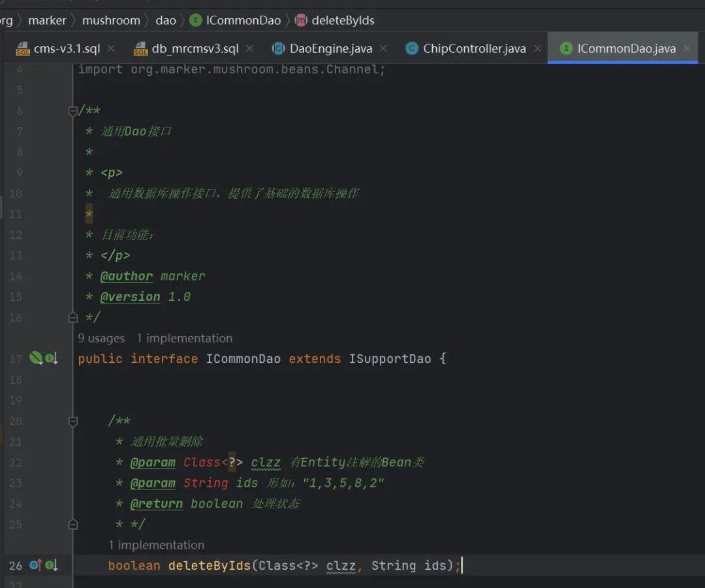Click the interface icon in ICommonDao breadcrumb
Screen dimensions: 705x588
tap(196, 20)
